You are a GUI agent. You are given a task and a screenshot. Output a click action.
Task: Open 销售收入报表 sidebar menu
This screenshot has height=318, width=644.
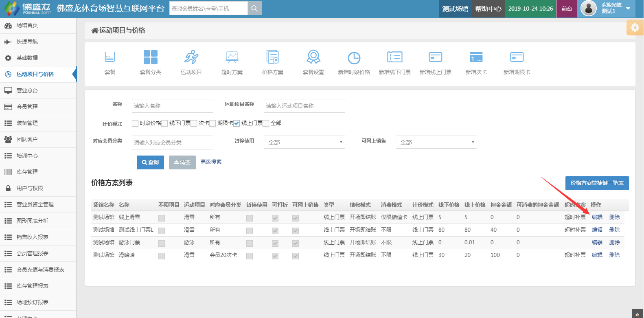pyautogui.click(x=38, y=237)
